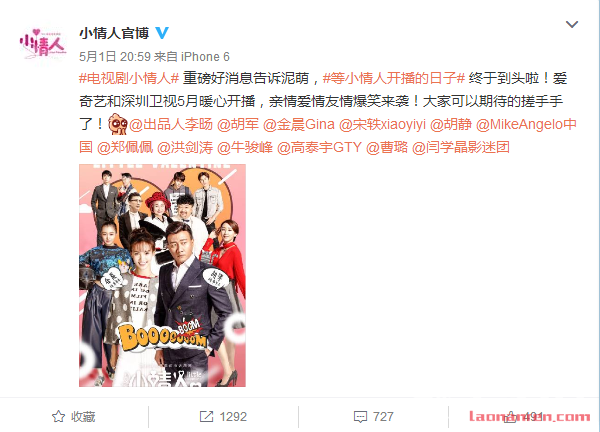Open the post options chevron menu

pyautogui.click(x=572, y=24)
